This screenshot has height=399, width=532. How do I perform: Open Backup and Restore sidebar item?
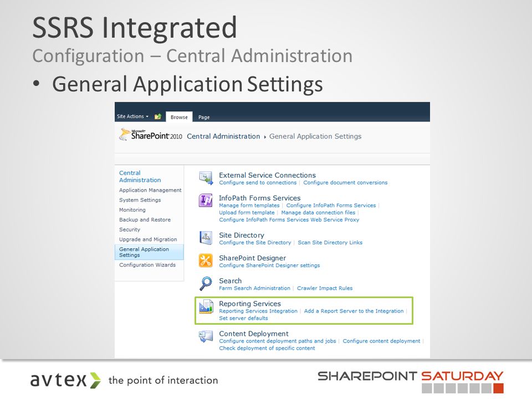[145, 220]
